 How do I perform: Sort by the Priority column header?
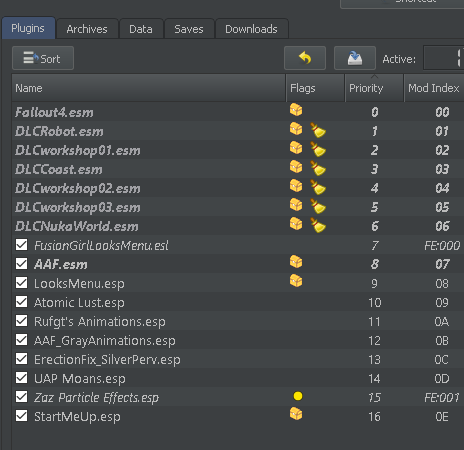point(374,88)
